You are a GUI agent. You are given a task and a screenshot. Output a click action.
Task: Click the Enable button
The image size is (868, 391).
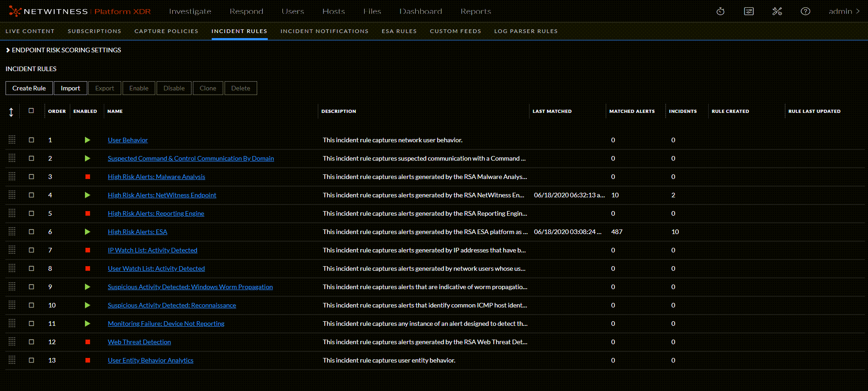pos(139,88)
